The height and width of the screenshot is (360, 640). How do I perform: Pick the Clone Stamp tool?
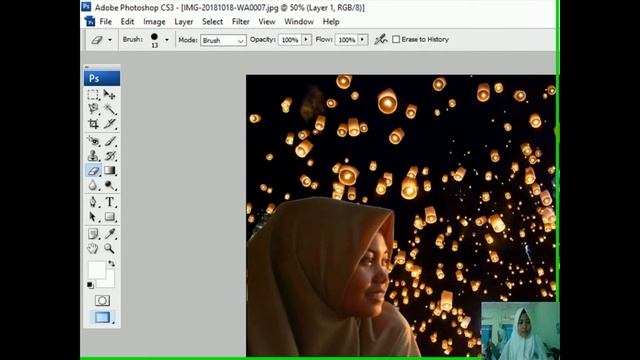[x=93, y=156]
